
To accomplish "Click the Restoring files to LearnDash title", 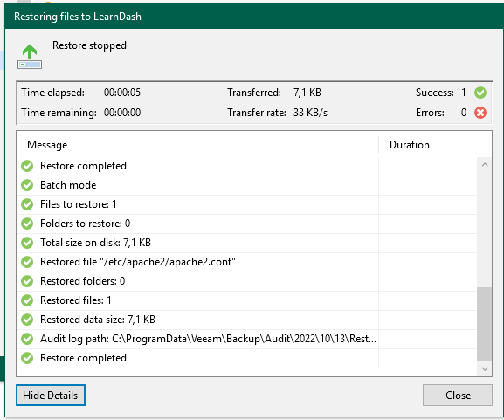I will 78,17.
